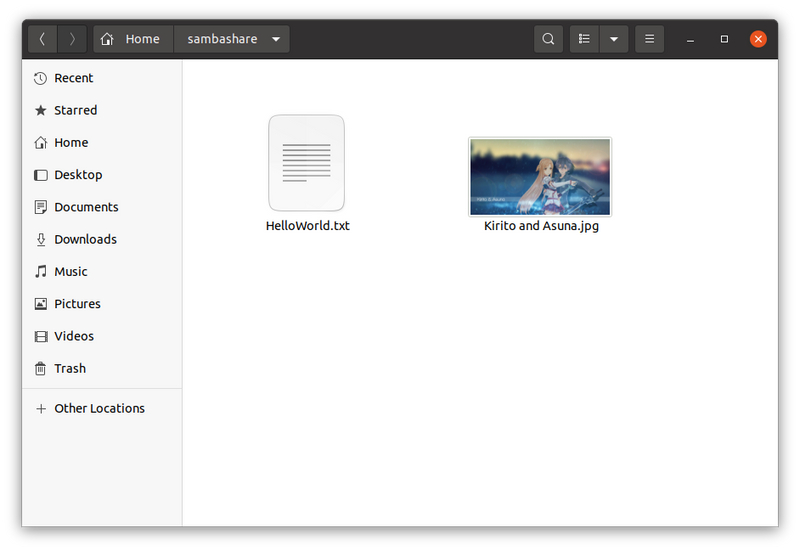Open the sambashare folder dropdown arrow
The image size is (800, 551).
[x=276, y=39]
